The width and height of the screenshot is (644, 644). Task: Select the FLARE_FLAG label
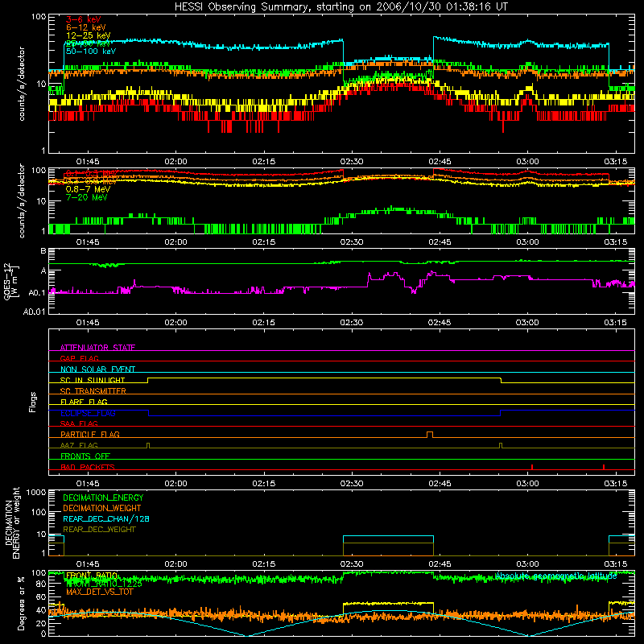tap(84, 402)
